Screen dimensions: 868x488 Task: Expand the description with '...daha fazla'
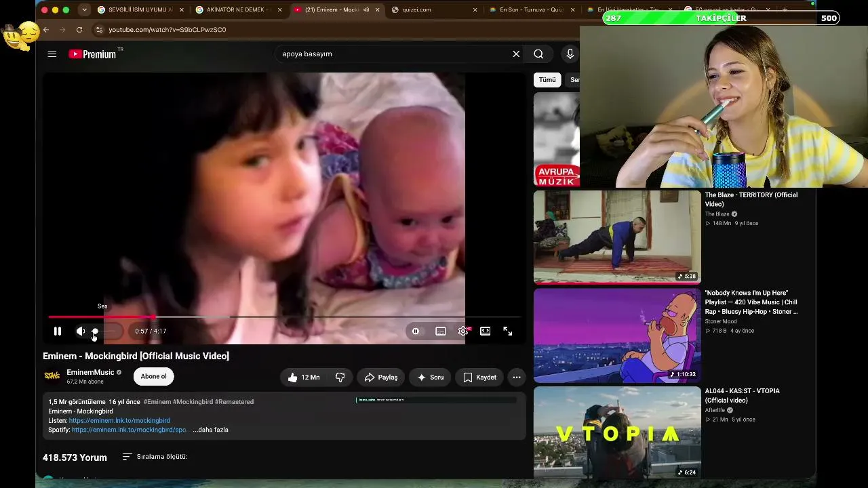click(x=210, y=430)
